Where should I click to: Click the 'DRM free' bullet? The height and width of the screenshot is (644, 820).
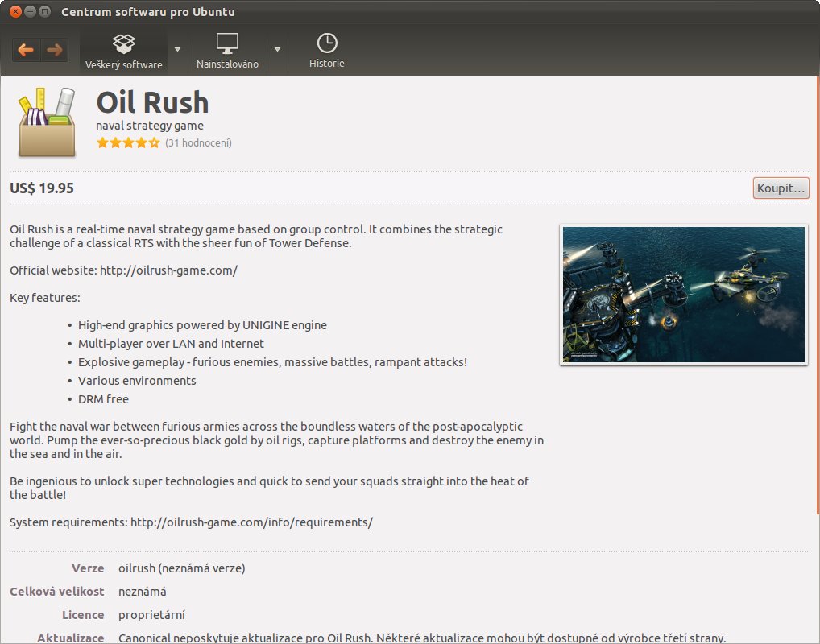(x=104, y=398)
